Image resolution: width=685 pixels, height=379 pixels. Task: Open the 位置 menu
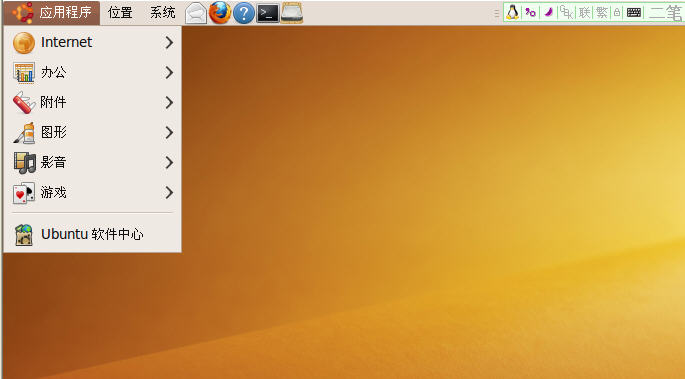point(120,13)
